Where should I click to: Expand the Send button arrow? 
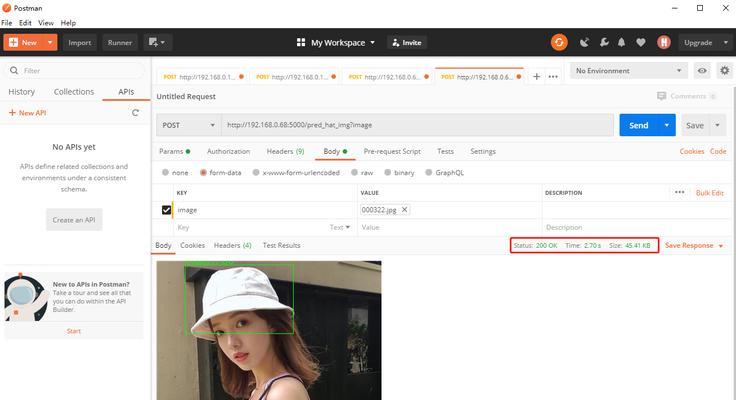tap(667, 125)
